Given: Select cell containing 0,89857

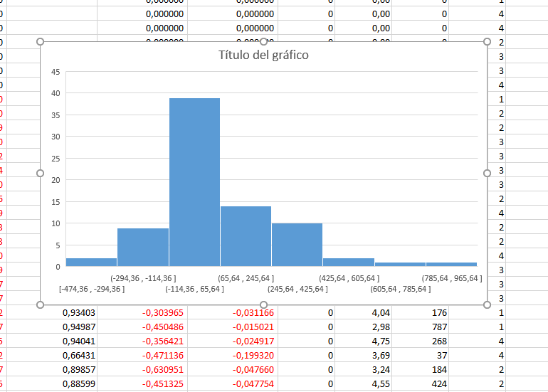Looking at the screenshot, I should click(x=52, y=370).
